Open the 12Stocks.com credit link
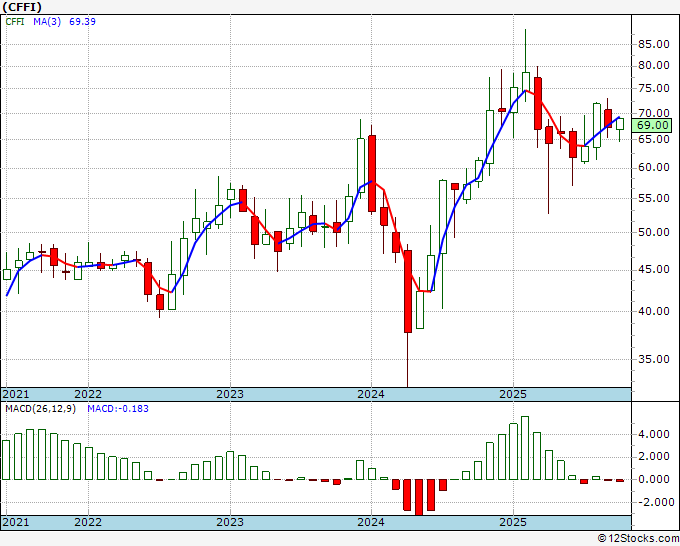The image size is (680, 546). point(638,539)
